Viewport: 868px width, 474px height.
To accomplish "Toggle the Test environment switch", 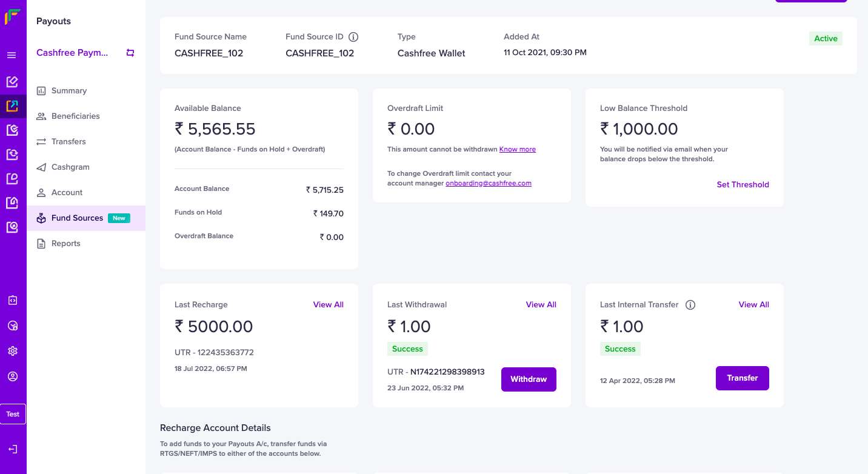I will point(13,414).
